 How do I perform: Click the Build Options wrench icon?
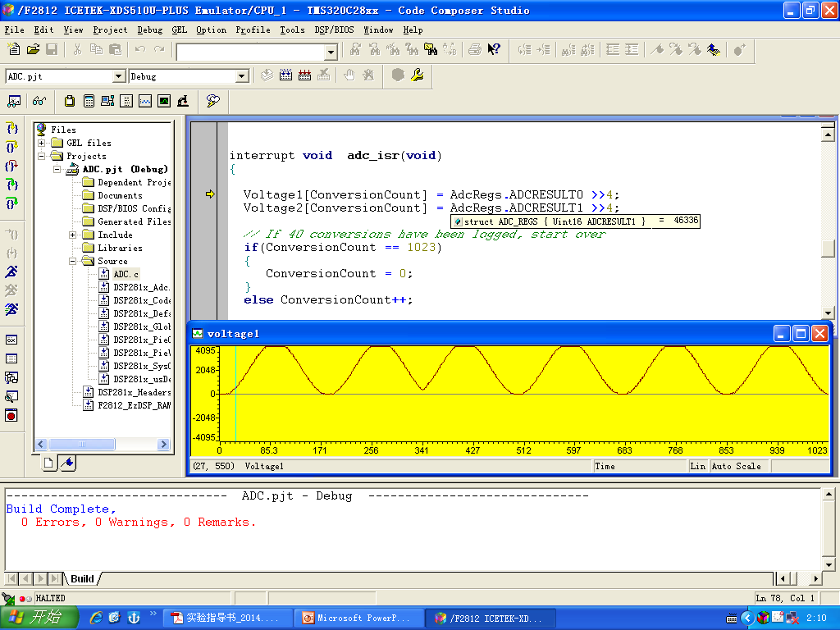coord(418,75)
